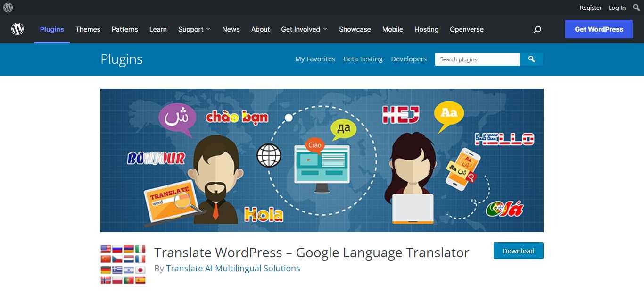The width and height of the screenshot is (644, 295).
Task: Open the WordPress.org home logo in navigation
Action: [x=17, y=29]
